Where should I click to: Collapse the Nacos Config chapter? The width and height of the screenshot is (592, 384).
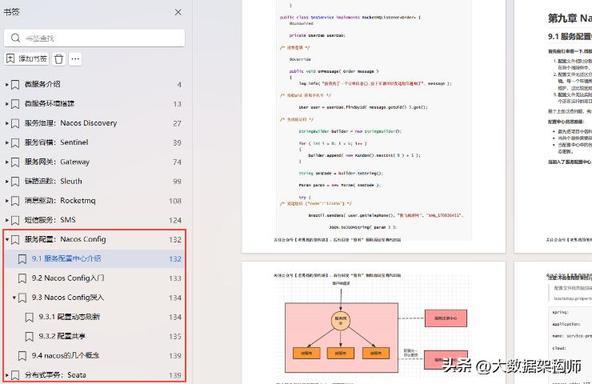6,239
